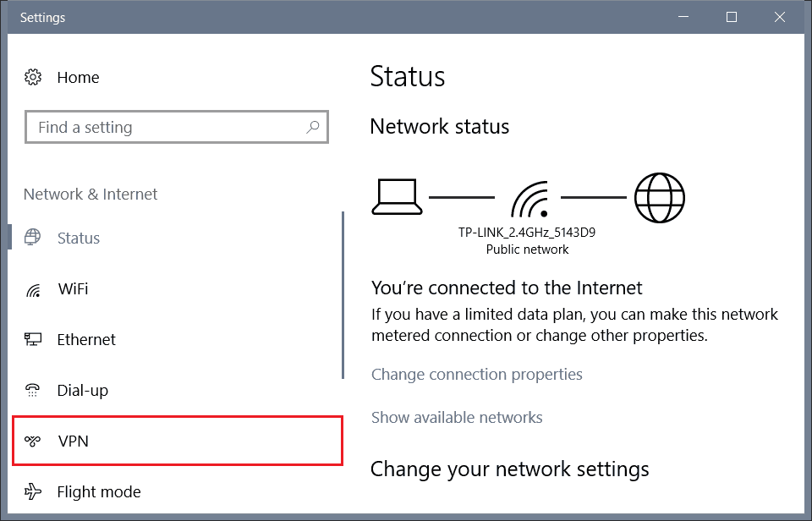This screenshot has height=521, width=812.
Task: Click the laptop icon in network diagram
Action: click(395, 197)
